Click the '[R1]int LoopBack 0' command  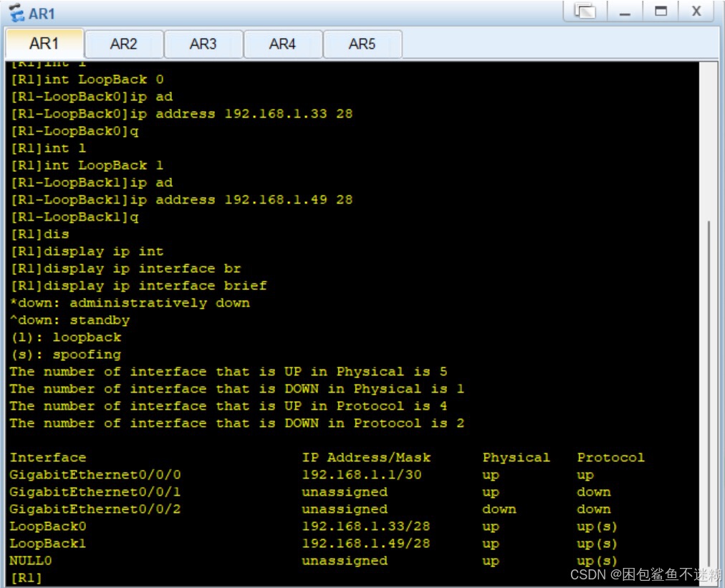pyautogui.click(x=87, y=79)
